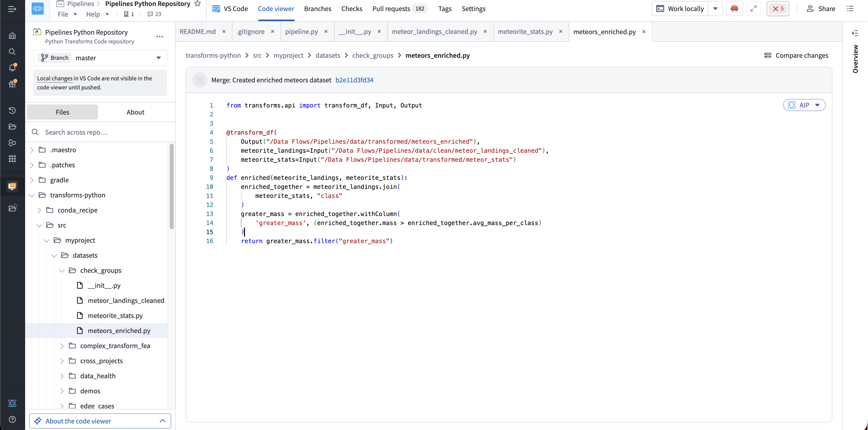
Task: Open meteorite_stats.py in the file tree
Action: tap(115, 316)
